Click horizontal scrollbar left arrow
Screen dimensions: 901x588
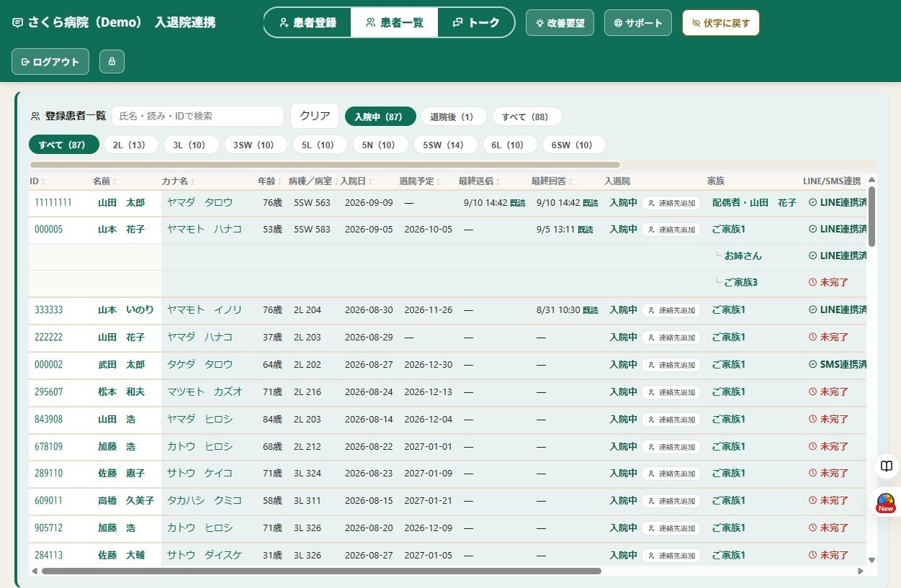(x=34, y=571)
